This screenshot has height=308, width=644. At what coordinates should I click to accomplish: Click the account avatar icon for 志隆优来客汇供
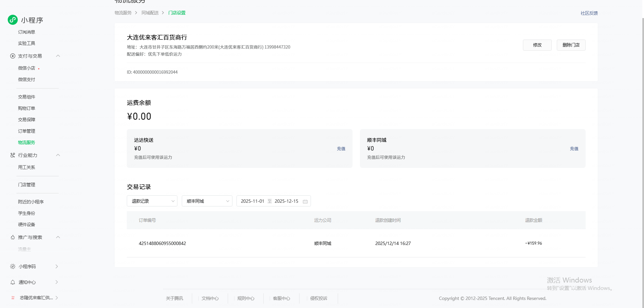click(x=13, y=298)
